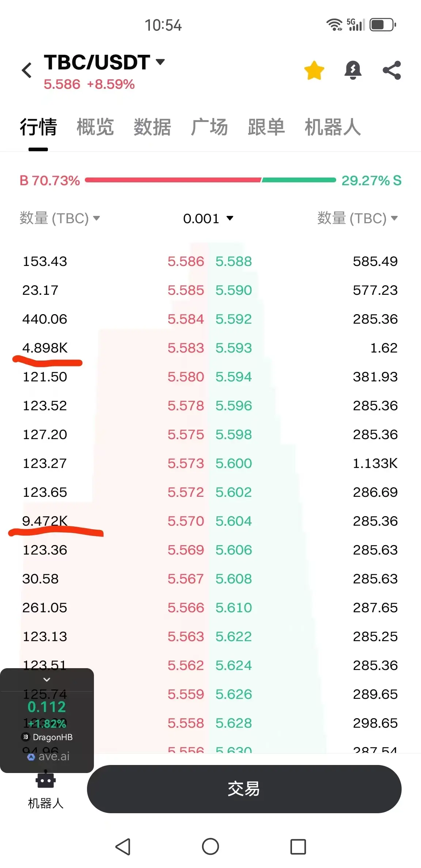Screen dimensions: 421x868
Task: Open right 数量 (TBC) unit dropdown
Action: 357,218
